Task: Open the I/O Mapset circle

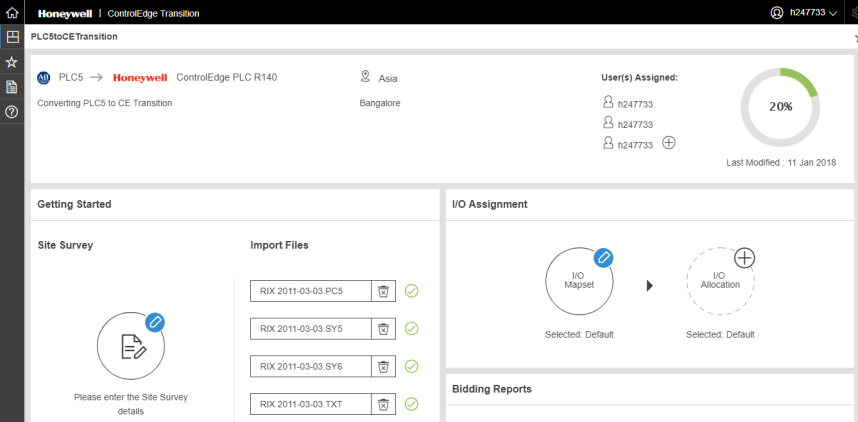Action: coord(579,281)
